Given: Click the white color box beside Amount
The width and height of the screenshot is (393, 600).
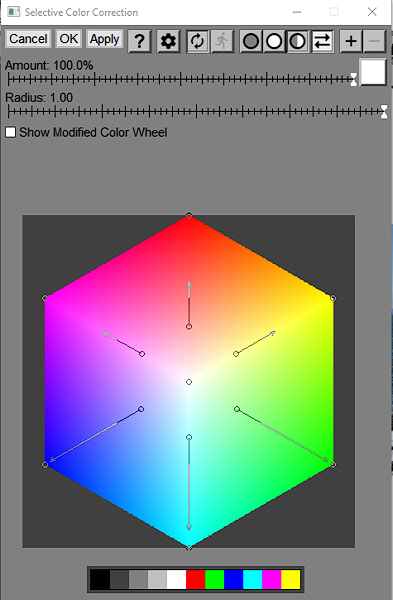Looking at the screenshot, I should (373, 72).
